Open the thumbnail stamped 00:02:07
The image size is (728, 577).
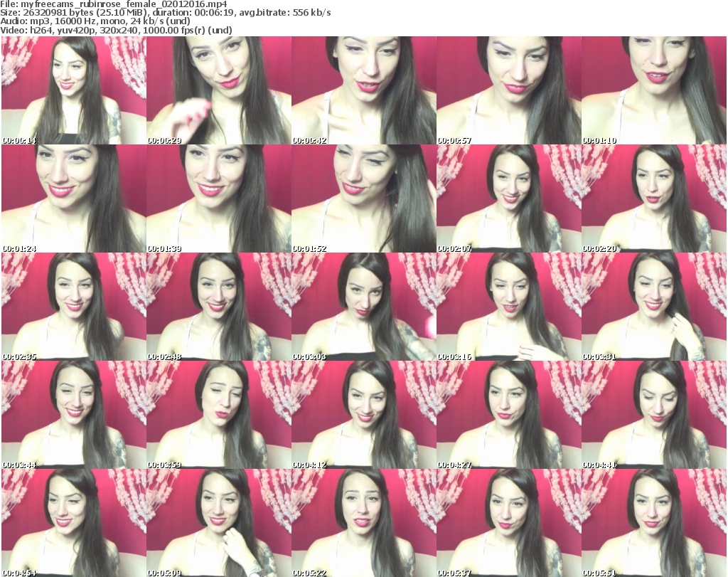pos(509,198)
